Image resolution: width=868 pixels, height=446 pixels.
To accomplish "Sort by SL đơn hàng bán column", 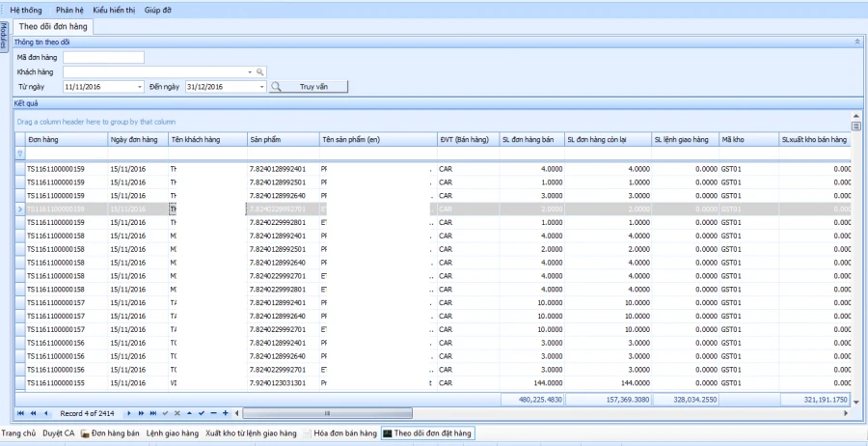I will pos(532,140).
